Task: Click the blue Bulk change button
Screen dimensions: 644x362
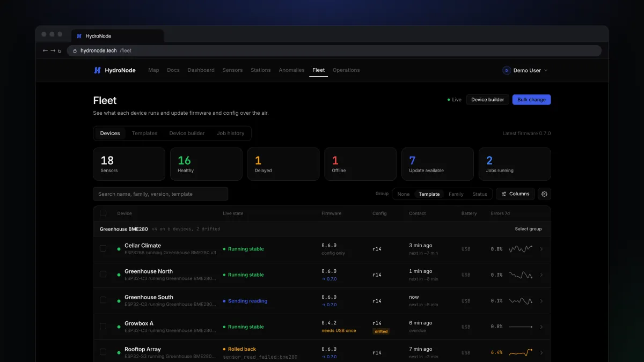Action: [x=531, y=100]
